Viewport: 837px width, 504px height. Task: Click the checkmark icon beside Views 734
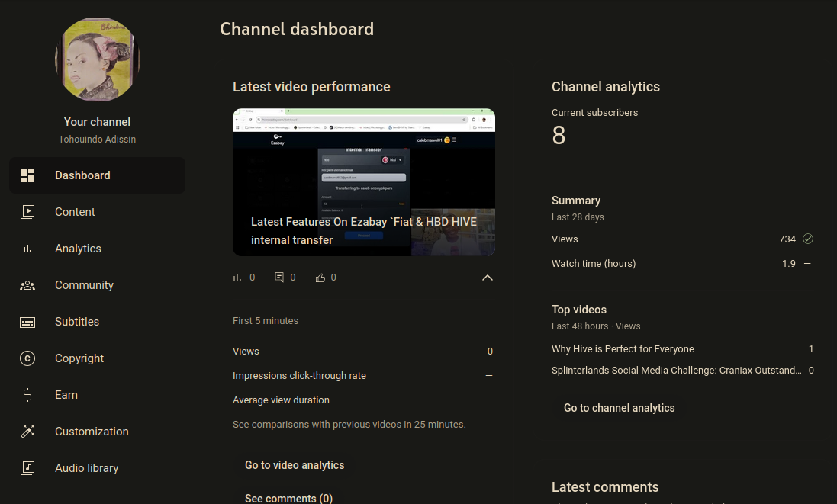pyautogui.click(x=808, y=239)
